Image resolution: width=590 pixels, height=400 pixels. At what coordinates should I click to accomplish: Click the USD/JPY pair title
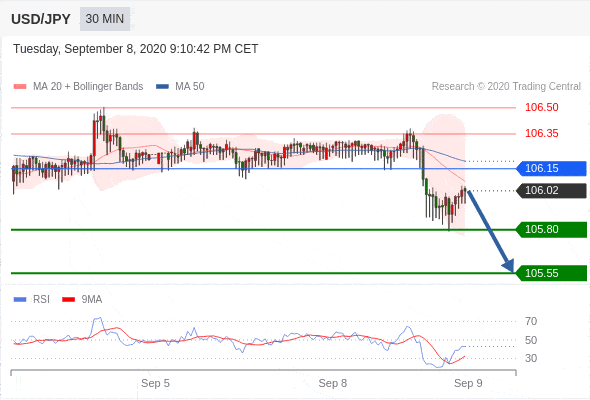tap(41, 19)
